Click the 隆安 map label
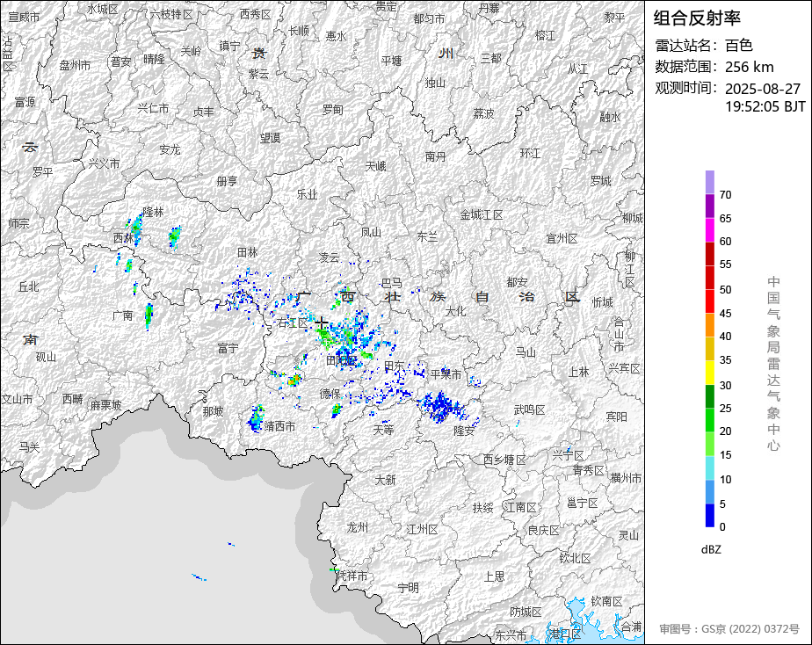Image resolution: width=812 pixels, height=645 pixels. coord(463,431)
